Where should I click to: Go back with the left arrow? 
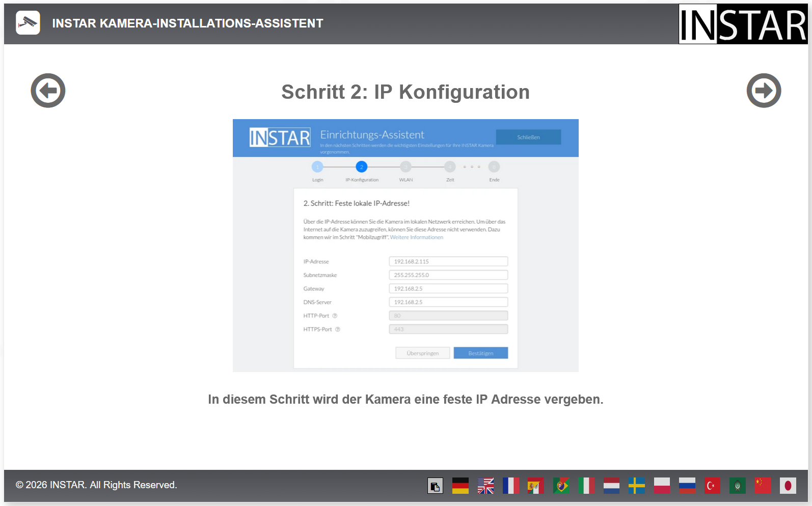(48, 91)
